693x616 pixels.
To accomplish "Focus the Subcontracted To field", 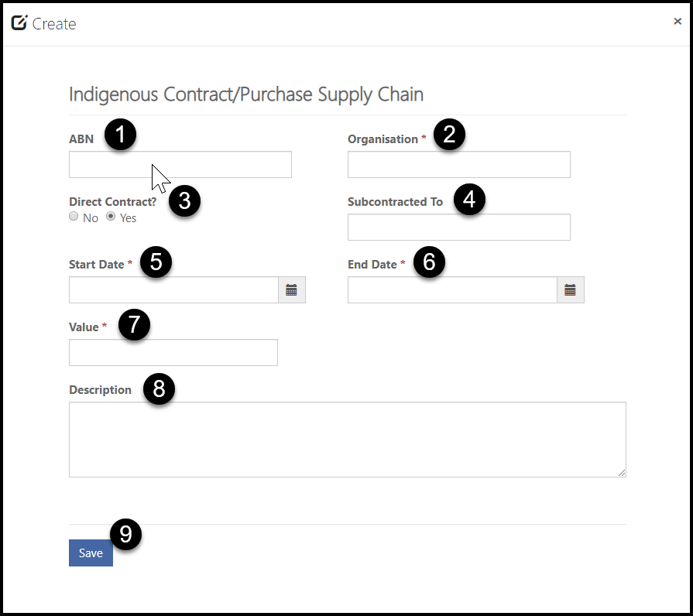I will coord(458,228).
